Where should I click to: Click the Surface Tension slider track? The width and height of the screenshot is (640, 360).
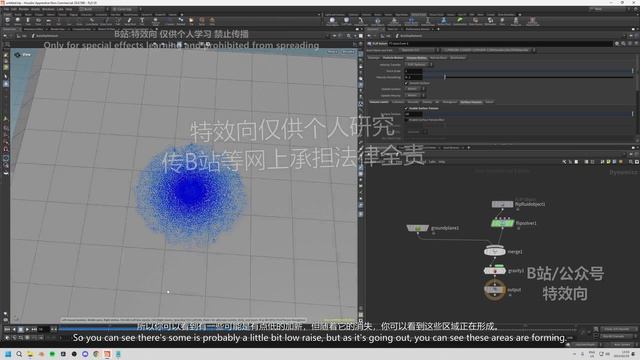tap(527, 114)
